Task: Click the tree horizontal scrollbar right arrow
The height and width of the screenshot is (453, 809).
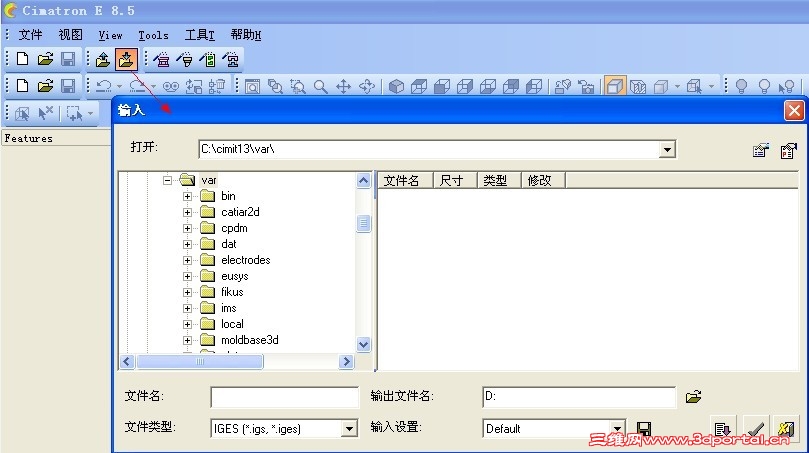Action: point(346,362)
